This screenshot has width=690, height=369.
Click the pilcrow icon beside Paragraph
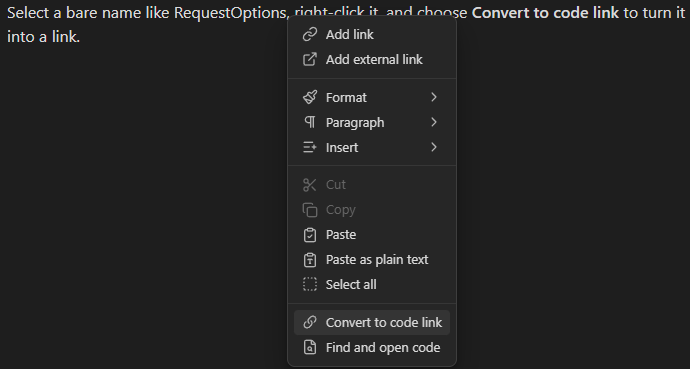click(x=310, y=122)
